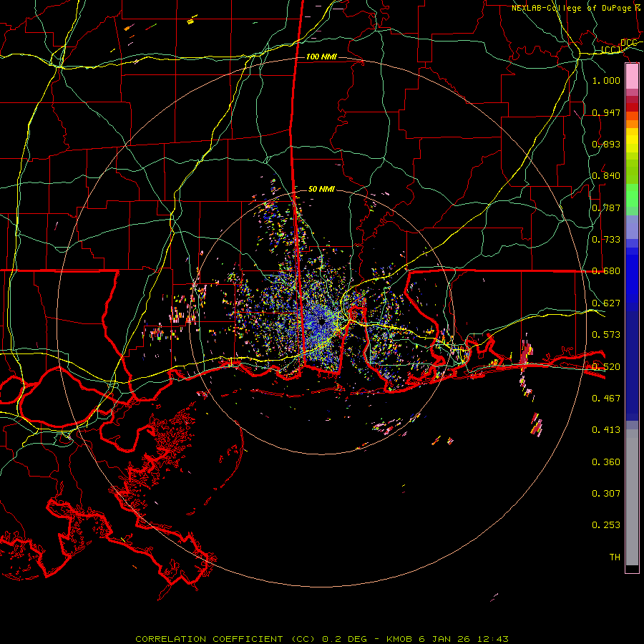Select the bright green segment of color scale
Viewport: 644px width, 644px height.
pos(632,195)
